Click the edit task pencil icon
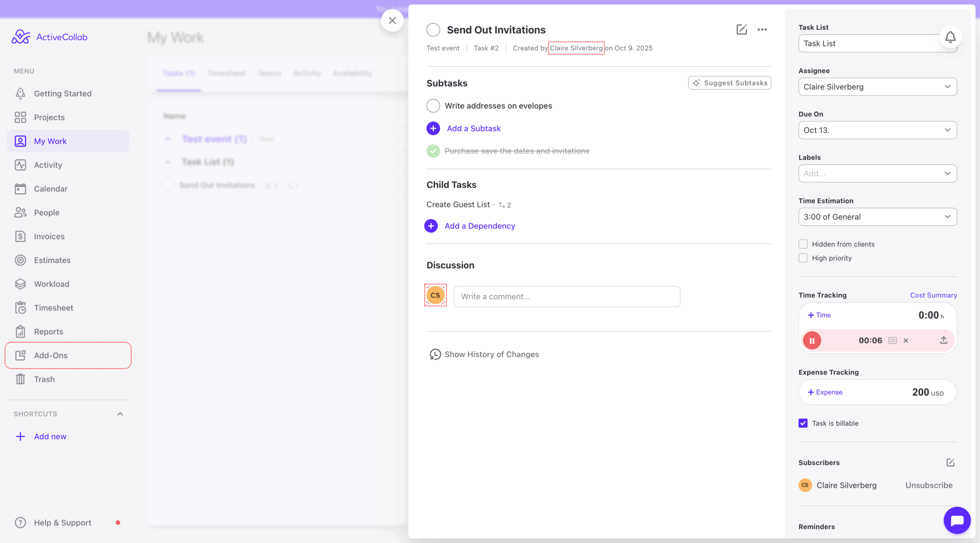 [x=742, y=29]
